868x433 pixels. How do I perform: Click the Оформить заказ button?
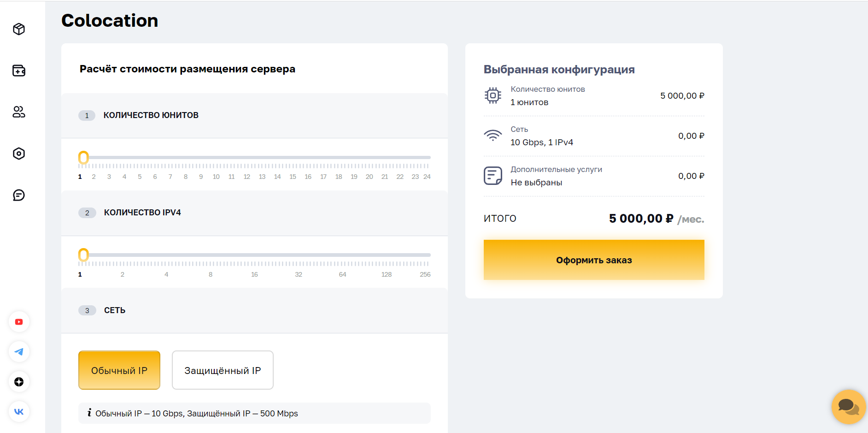(594, 260)
